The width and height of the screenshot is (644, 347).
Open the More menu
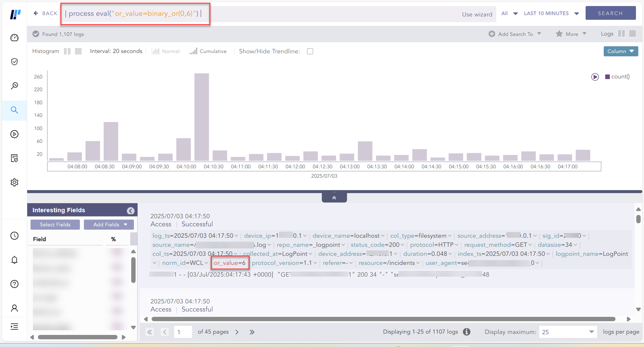pyautogui.click(x=571, y=34)
